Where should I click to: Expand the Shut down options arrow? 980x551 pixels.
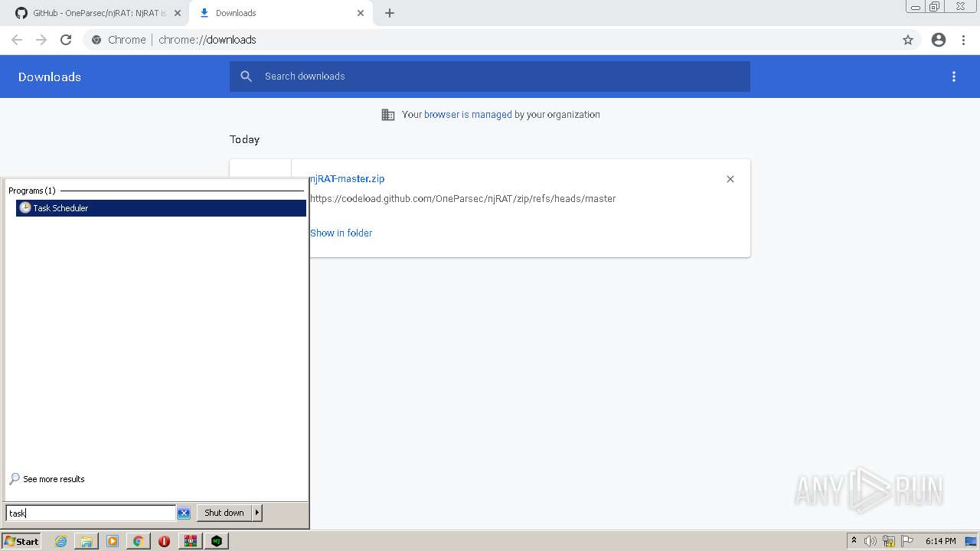tap(257, 513)
